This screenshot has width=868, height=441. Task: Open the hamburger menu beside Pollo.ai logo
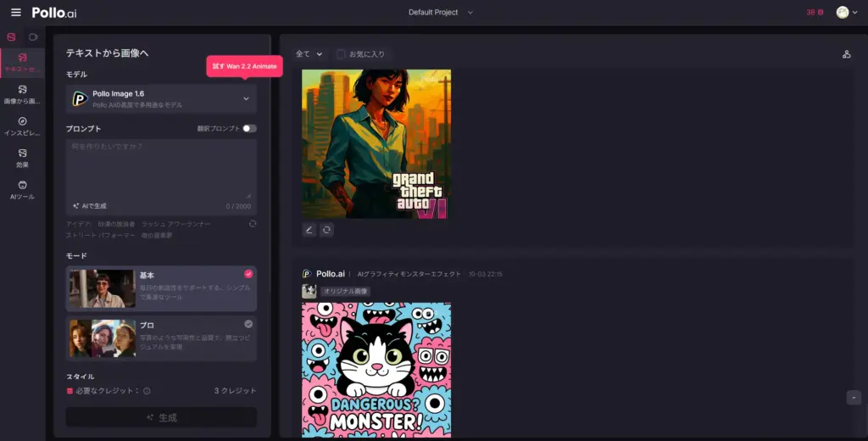coord(16,13)
